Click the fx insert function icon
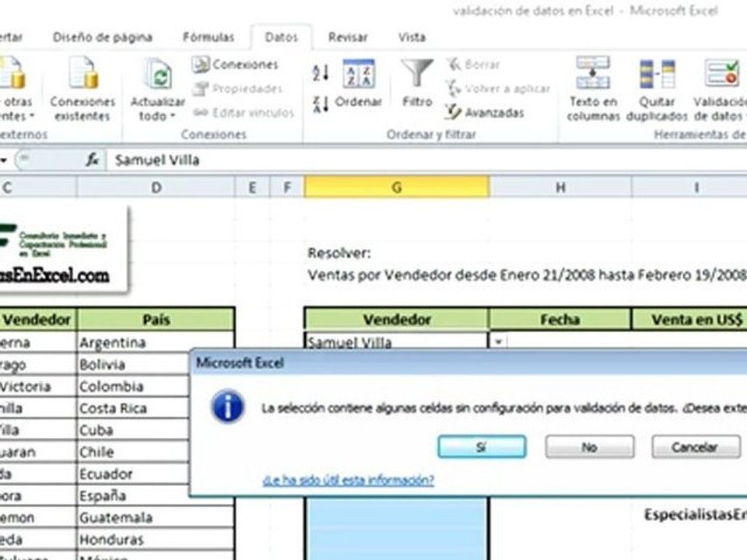Screen dimensions: 747x560 (93, 160)
